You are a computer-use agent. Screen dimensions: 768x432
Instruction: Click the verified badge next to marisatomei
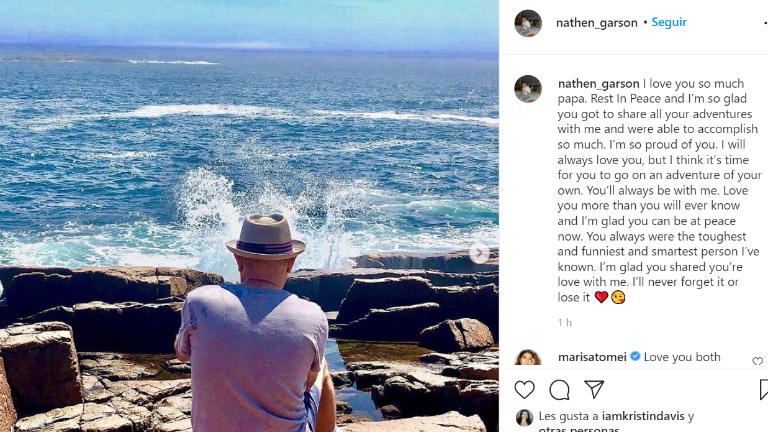click(635, 357)
